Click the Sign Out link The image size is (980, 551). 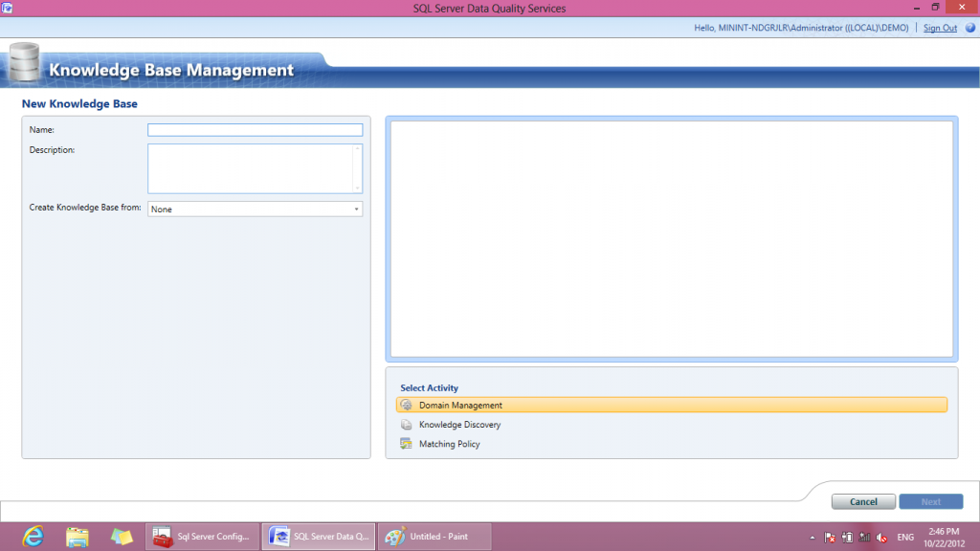click(940, 28)
